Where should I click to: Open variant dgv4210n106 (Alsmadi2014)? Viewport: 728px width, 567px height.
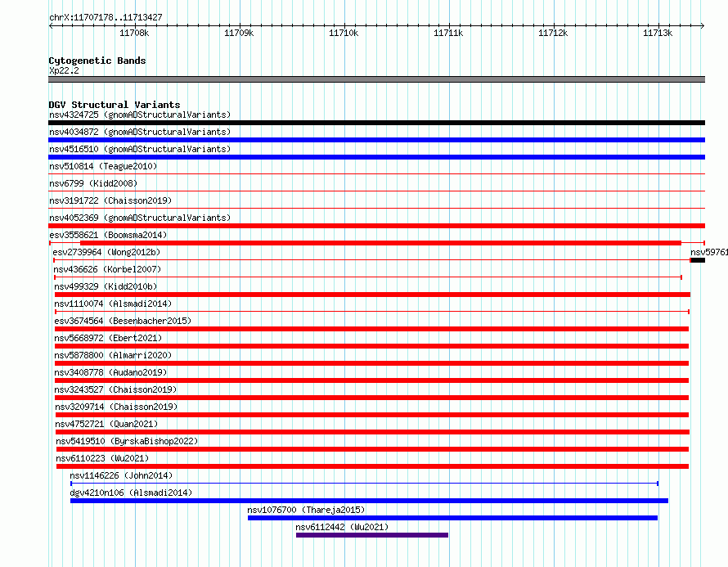coord(131,493)
